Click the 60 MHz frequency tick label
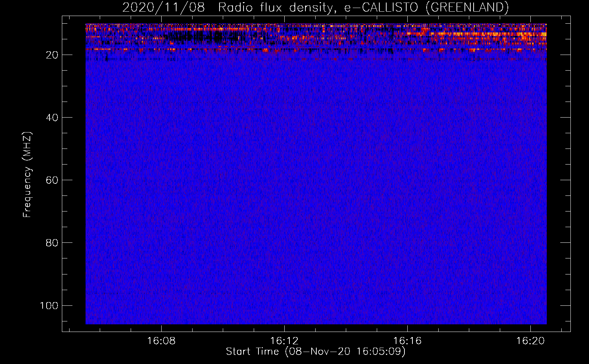Screen dimensions: 589x364 tap(52, 180)
